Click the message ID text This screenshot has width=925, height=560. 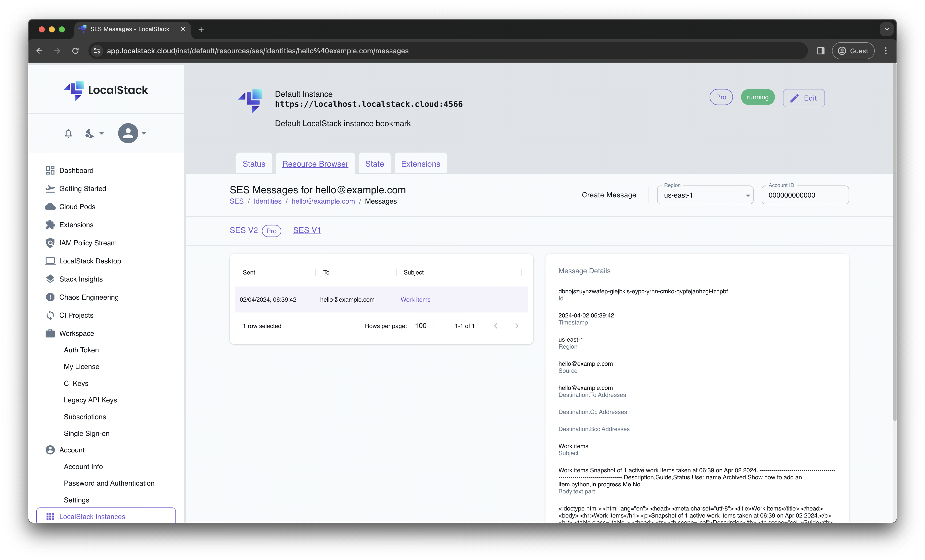coord(643,291)
